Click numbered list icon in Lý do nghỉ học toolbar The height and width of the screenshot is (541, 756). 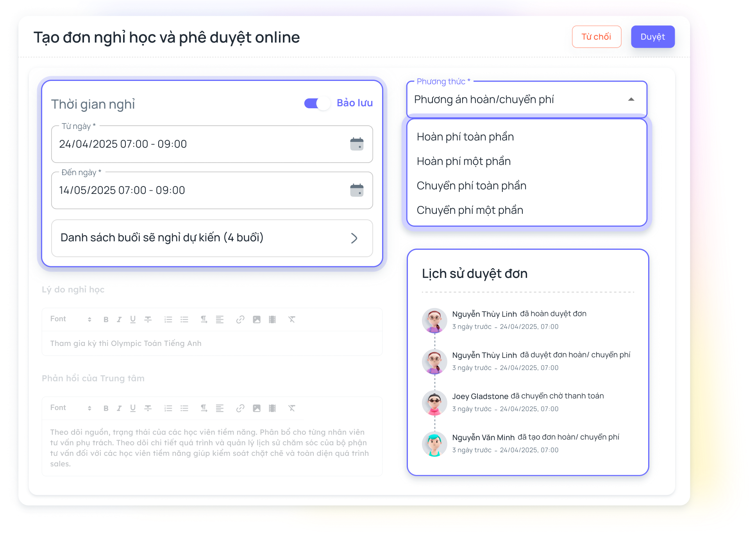point(168,319)
